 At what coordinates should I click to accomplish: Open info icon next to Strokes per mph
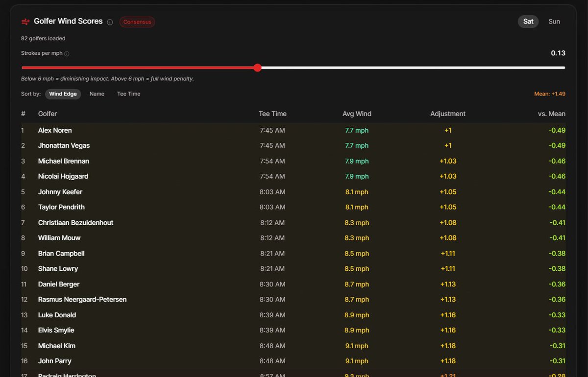coord(67,54)
